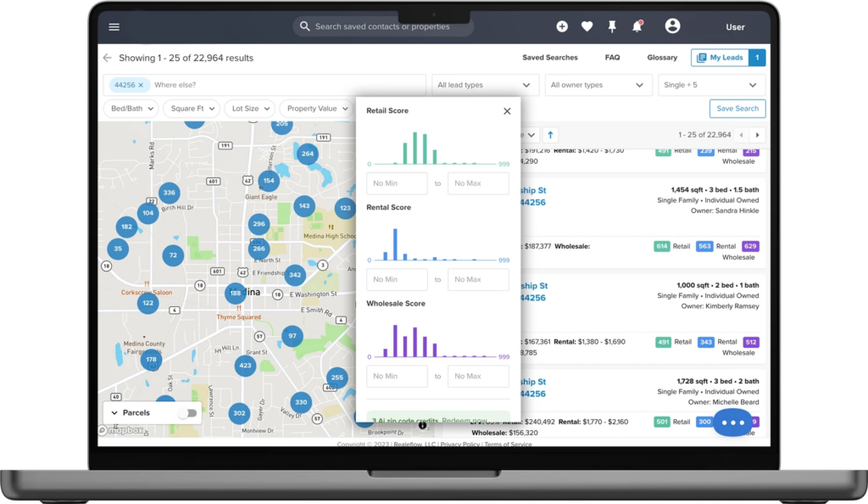868x504 pixels.
Task: Set the Rental Score No Max field
Action: point(478,280)
